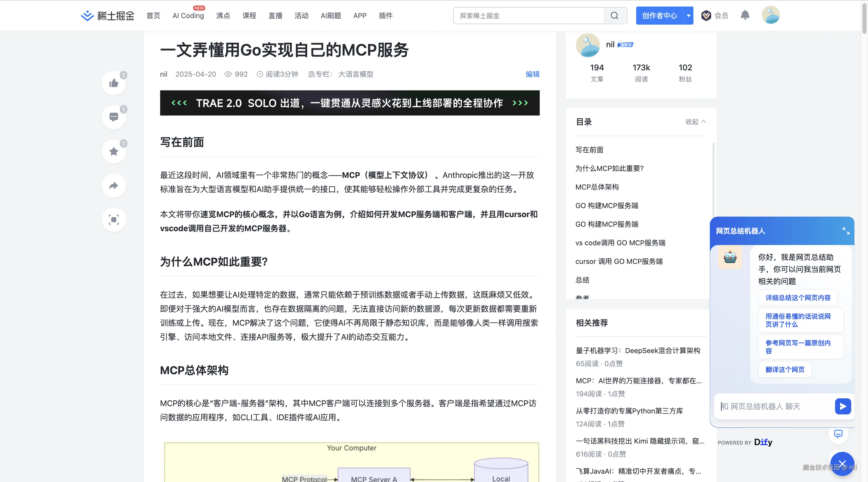The width and height of the screenshot is (868, 482).
Task: Click the 编辑 edit link
Action: tap(532, 74)
